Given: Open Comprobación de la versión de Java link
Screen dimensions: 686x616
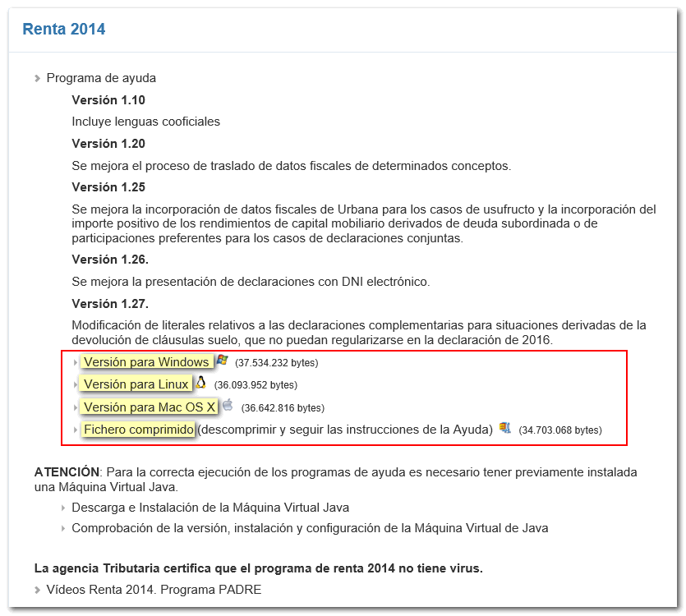Looking at the screenshot, I should click(x=310, y=528).
